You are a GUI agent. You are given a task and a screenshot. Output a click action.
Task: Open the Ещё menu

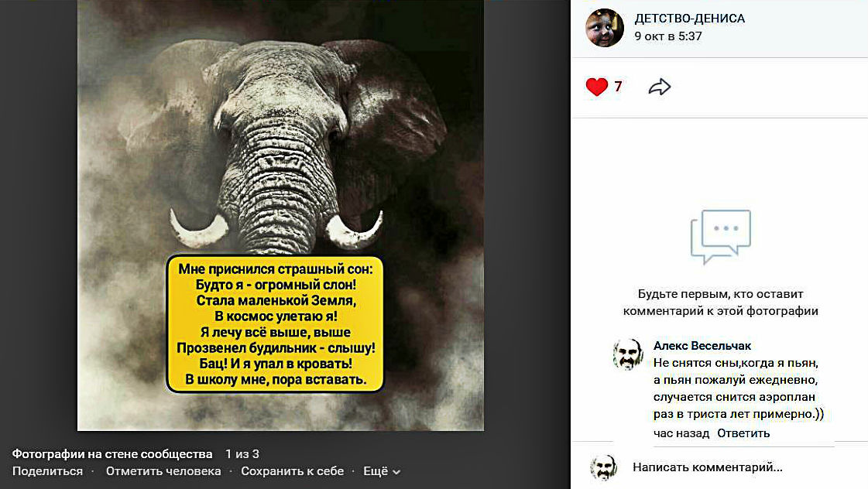(x=382, y=471)
